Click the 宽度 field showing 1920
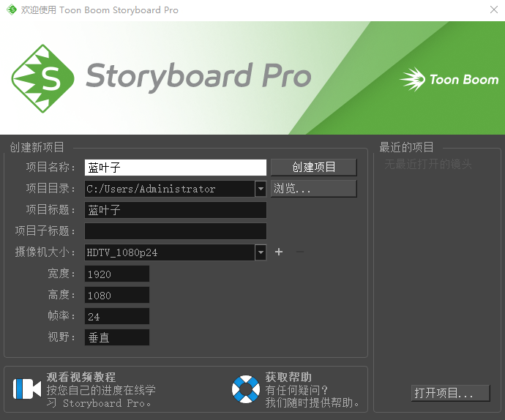This screenshot has height=420, width=505. [x=116, y=274]
